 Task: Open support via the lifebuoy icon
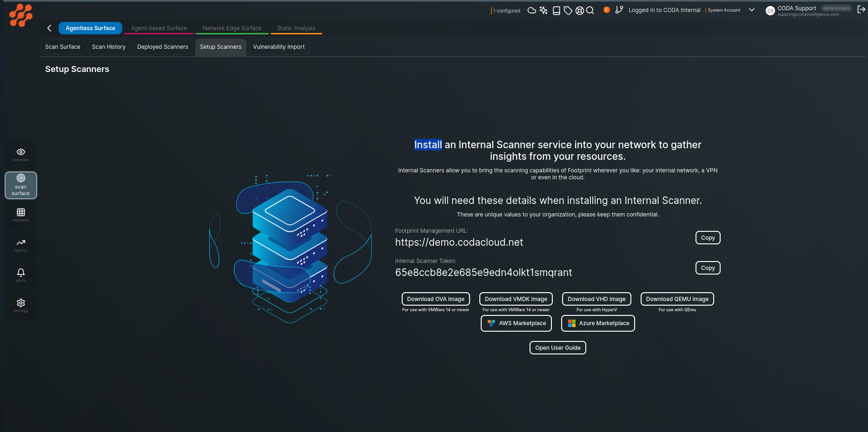tap(579, 10)
